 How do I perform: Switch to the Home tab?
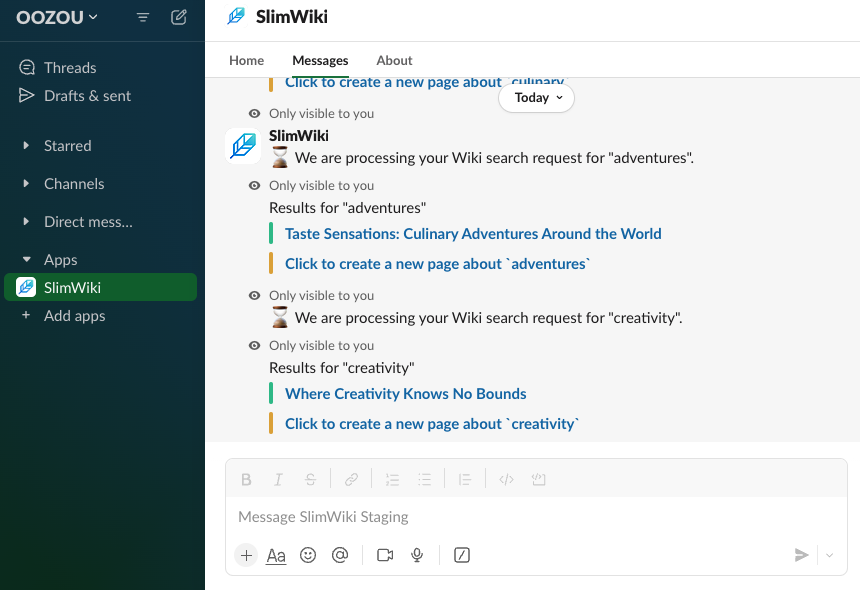(246, 60)
